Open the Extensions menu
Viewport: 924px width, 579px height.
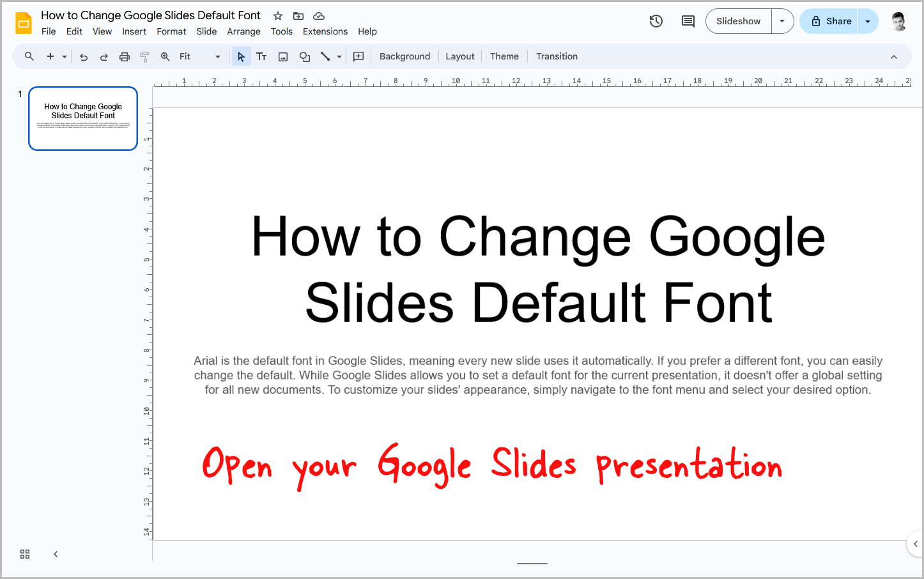pos(325,31)
